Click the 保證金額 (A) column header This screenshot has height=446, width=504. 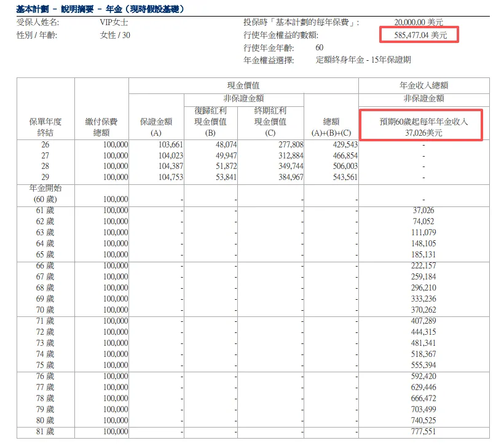point(156,127)
